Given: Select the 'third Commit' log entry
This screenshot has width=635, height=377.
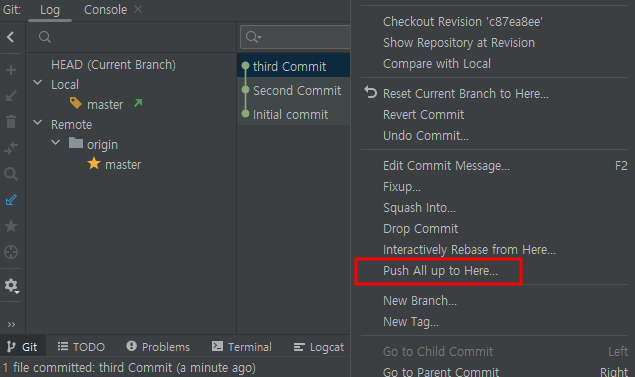Looking at the screenshot, I should pyautogui.click(x=294, y=66).
